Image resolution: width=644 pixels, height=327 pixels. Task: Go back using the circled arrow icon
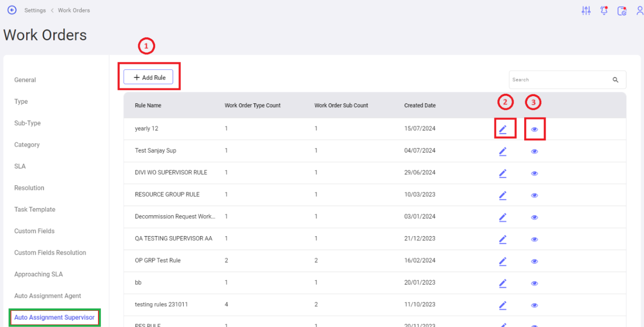pos(12,10)
